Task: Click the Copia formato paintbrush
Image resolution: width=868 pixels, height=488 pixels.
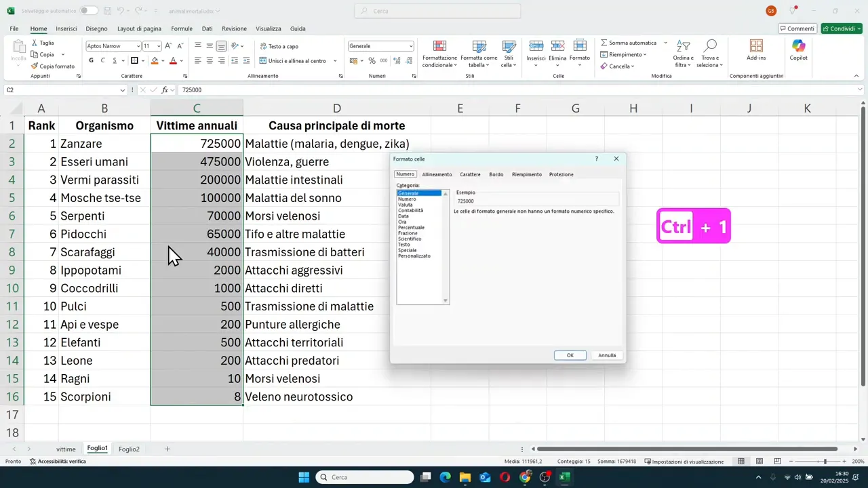Action: [x=35, y=66]
